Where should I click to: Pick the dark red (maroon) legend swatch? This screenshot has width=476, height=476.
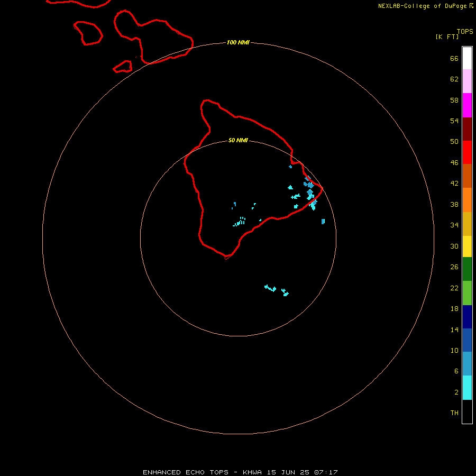click(467, 129)
